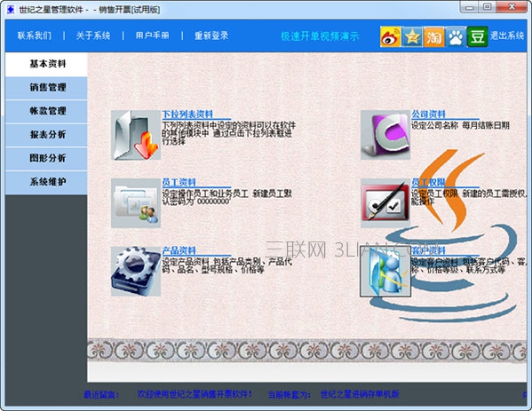Screen dimensions: 532x411
Task: Click 联系我们 in top menu
Action: click(x=35, y=36)
